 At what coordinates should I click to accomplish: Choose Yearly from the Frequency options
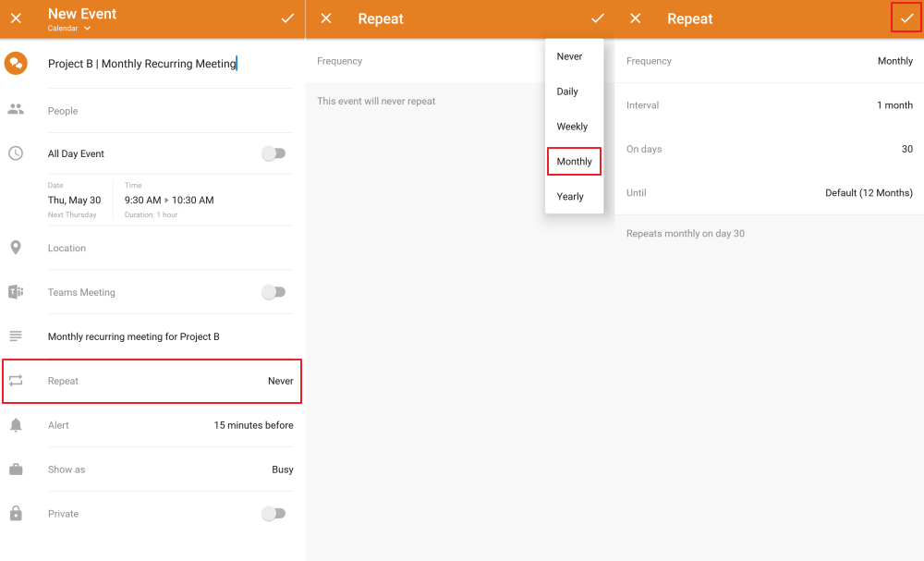point(572,196)
